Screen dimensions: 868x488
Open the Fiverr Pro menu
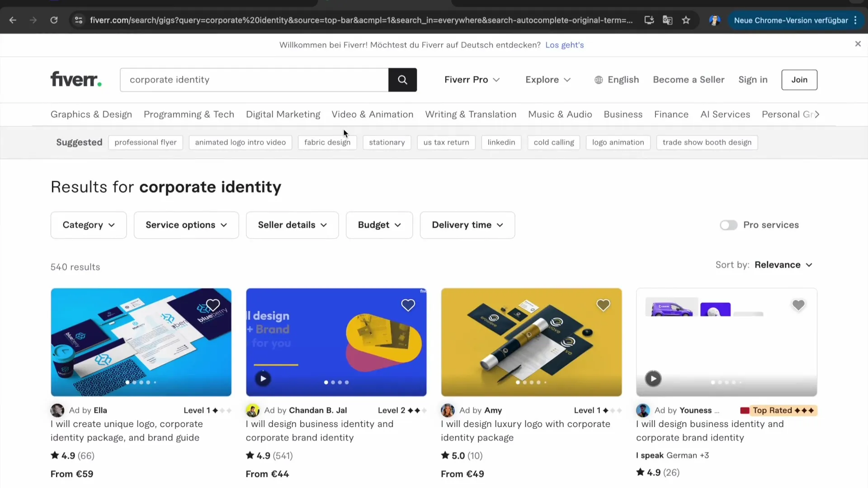point(472,80)
